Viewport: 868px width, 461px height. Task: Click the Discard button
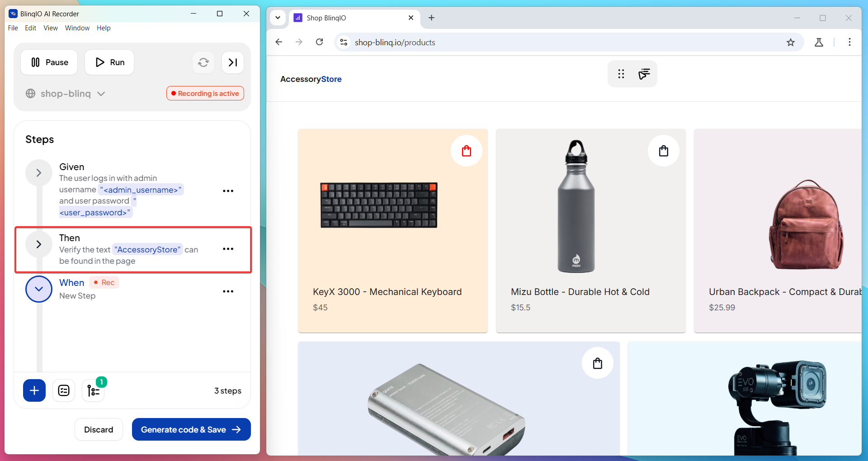[99, 429]
